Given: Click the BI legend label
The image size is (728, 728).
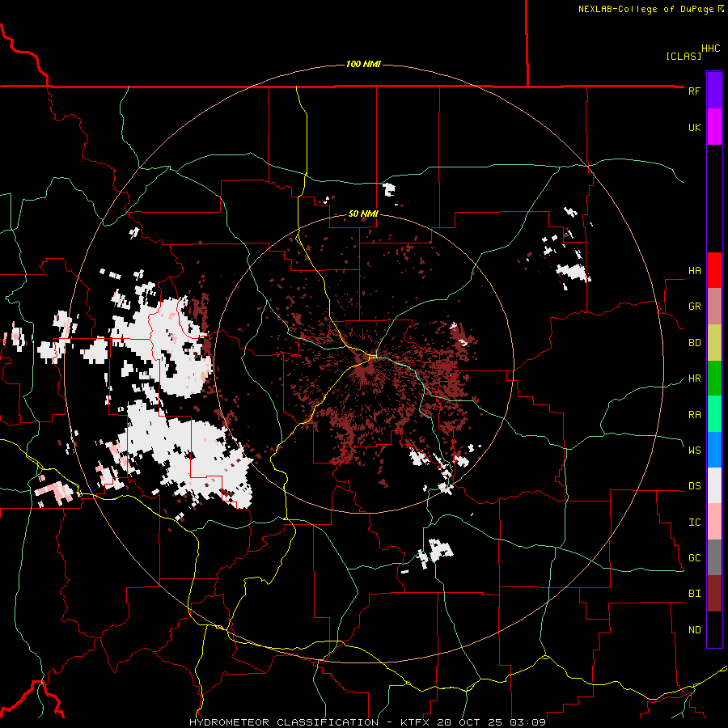Looking at the screenshot, I should coord(694,594).
